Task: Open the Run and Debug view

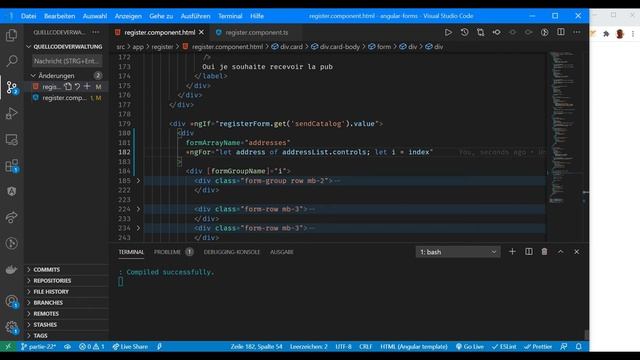Action: [11, 113]
